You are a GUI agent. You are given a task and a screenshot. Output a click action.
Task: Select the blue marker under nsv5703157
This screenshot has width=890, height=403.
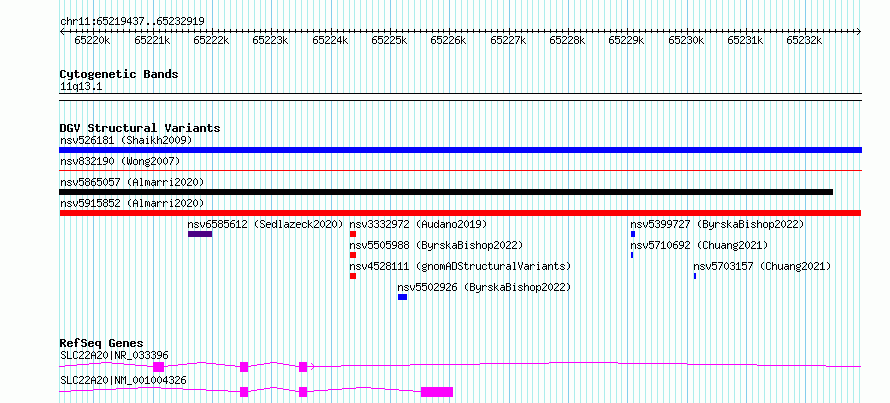[695, 276]
